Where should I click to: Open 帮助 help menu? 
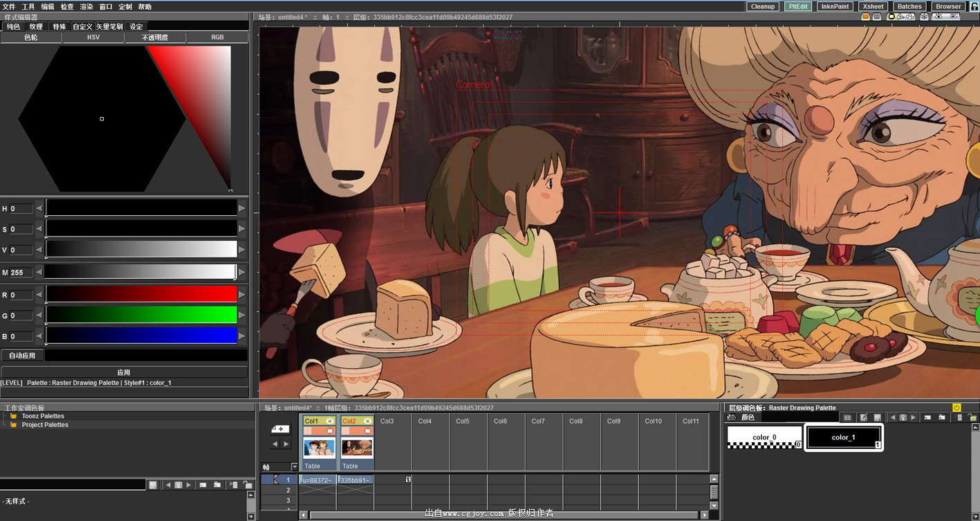pyautogui.click(x=144, y=6)
